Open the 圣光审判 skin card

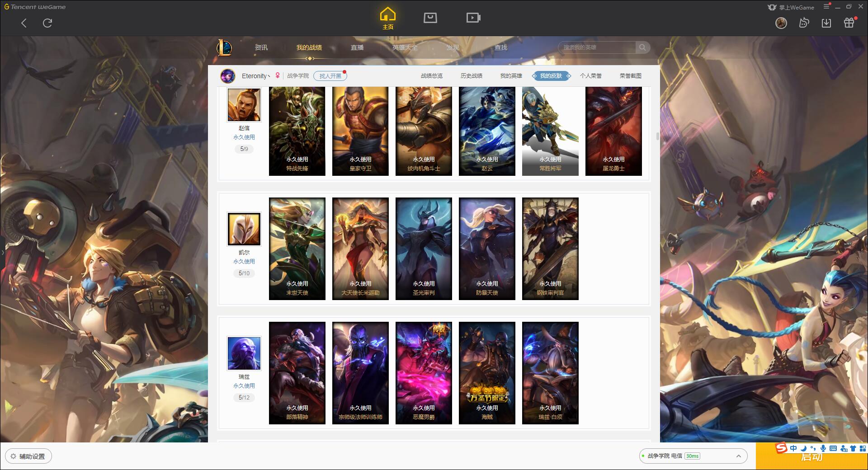click(424, 249)
